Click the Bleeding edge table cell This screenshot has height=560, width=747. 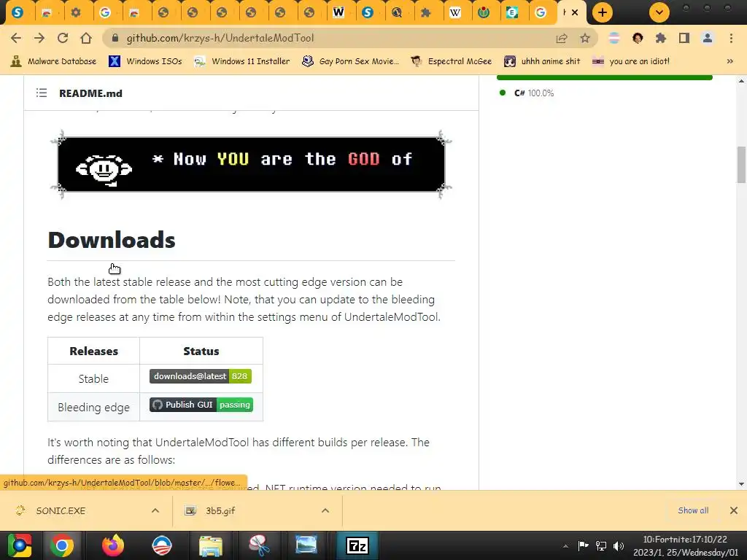coord(93,407)
